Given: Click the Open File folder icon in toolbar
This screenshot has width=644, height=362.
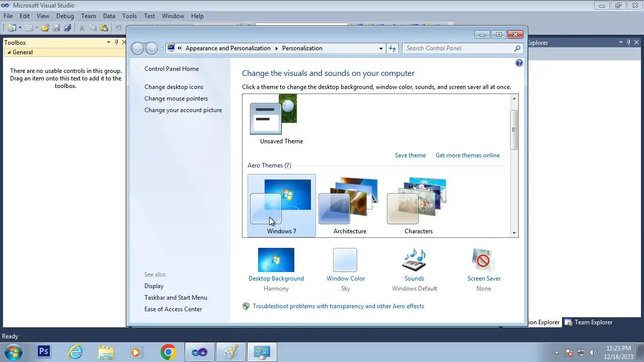Looking at the screenshot, I should 45,28.
